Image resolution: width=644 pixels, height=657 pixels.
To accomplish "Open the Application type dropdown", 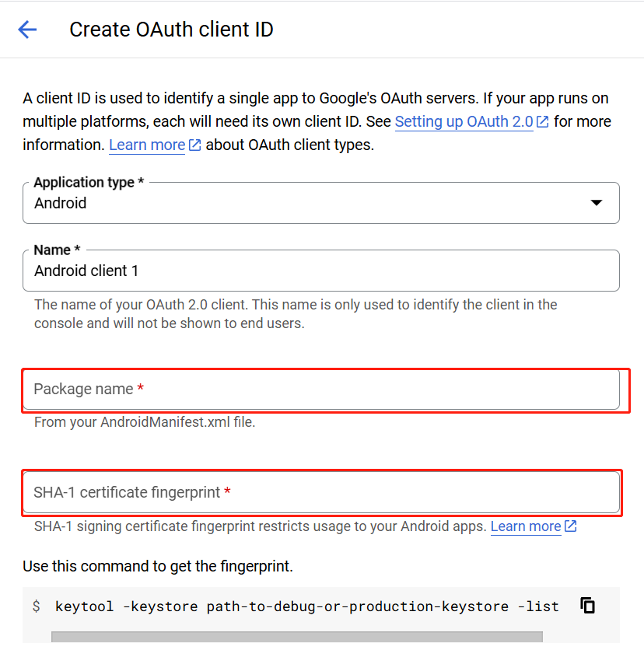I will pos(322,201).
